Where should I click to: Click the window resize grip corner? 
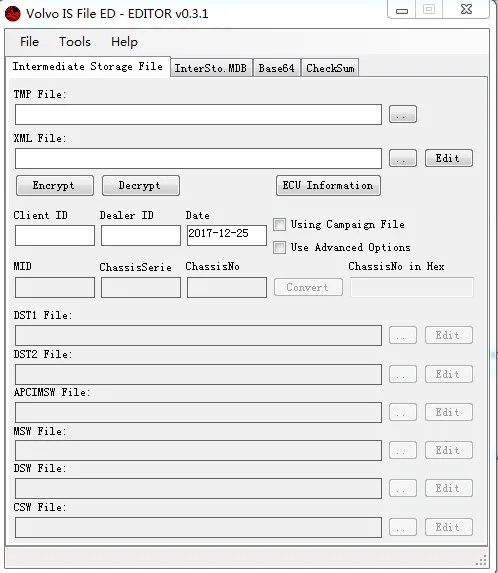point(482,560)
